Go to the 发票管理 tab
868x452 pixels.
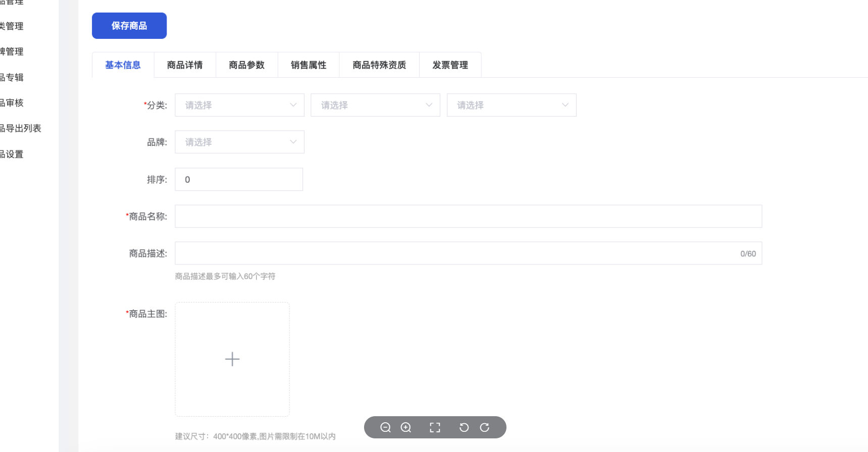point(450,65)
